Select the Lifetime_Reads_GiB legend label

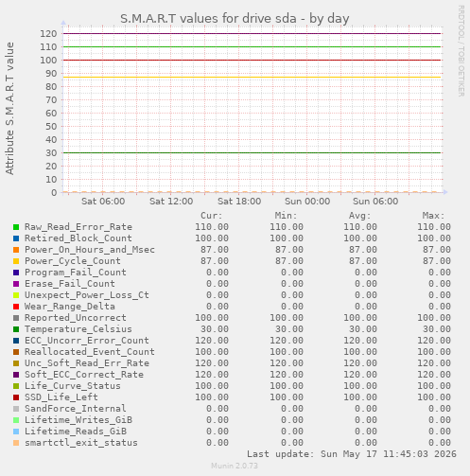point(76,432)
